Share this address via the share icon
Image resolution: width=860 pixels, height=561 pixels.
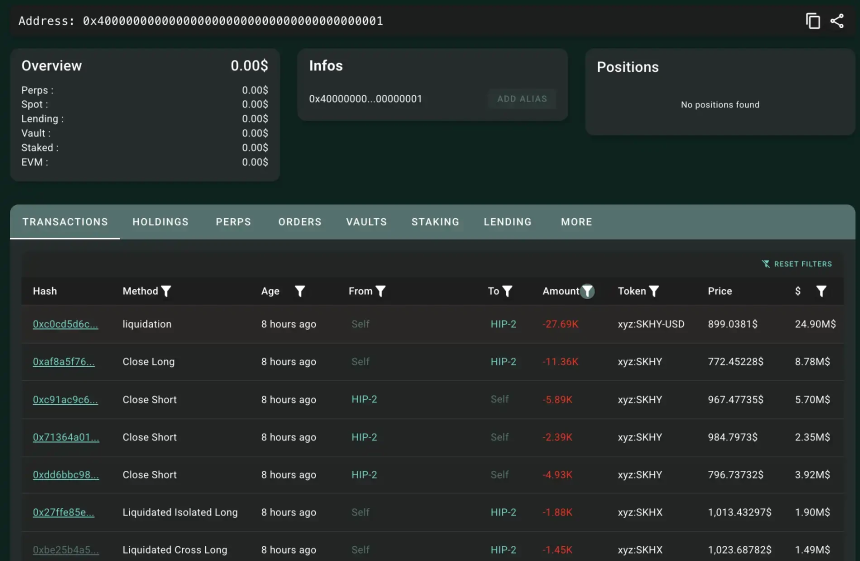837,21
